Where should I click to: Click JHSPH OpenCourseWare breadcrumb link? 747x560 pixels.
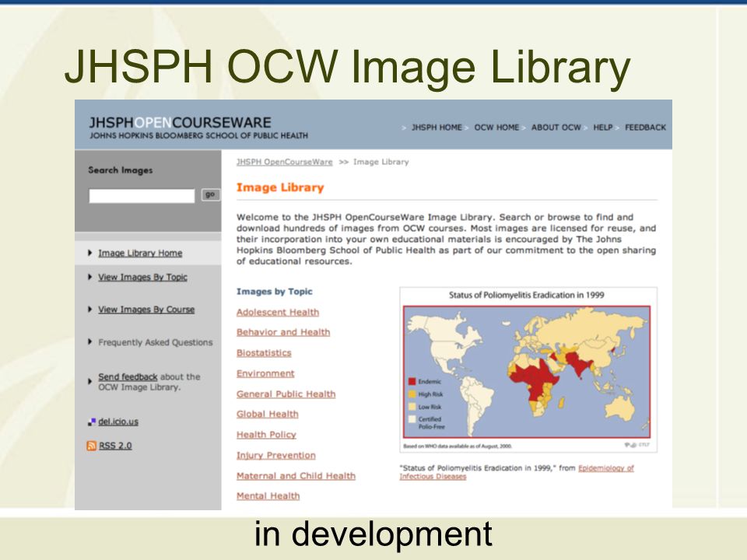pyautogui.click(x=285, y=162)
